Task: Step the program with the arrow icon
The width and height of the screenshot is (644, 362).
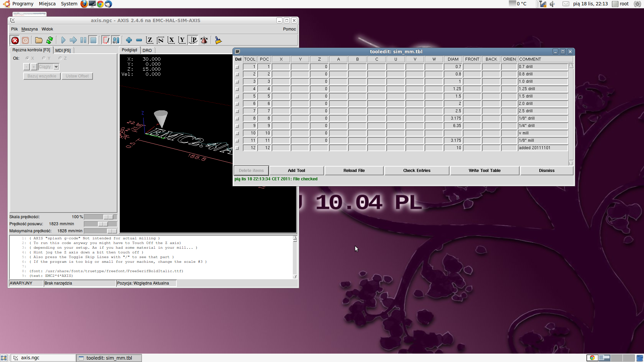Action: [x=73, y=40]
